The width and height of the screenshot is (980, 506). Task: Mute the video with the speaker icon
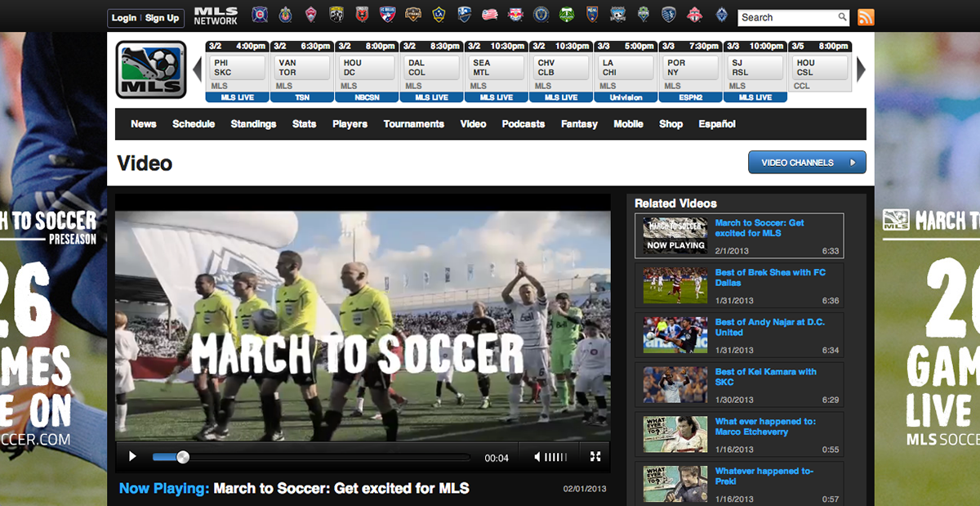[x=537, y=457]
